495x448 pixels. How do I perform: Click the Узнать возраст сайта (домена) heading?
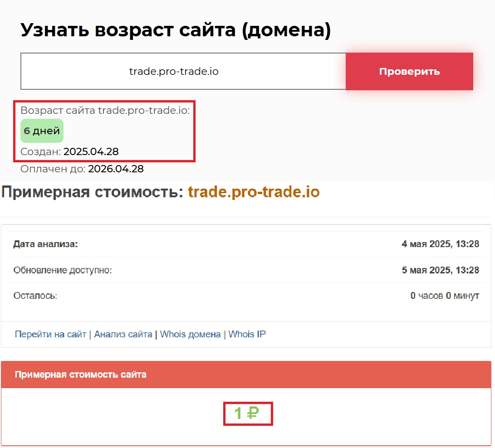tap(176, 30)
